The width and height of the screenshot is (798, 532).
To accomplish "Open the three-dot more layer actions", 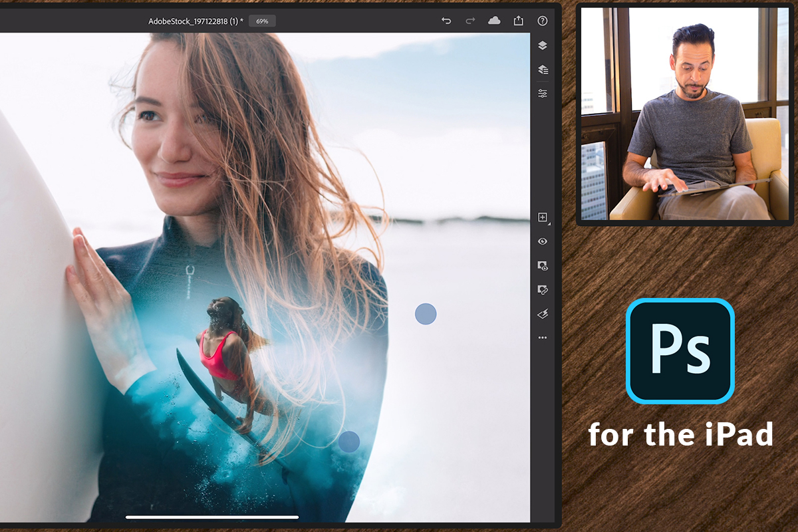I will click(542, 337).
